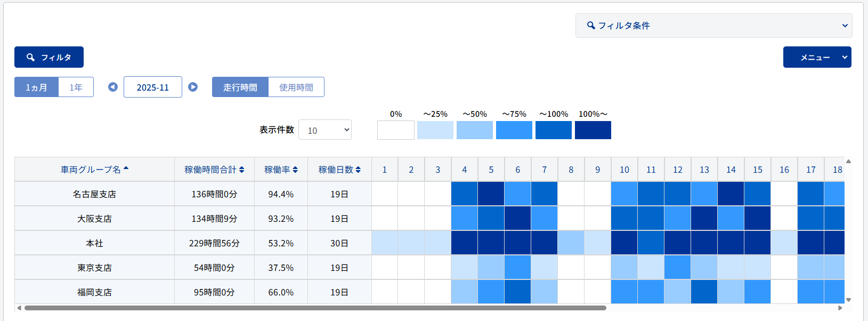Click the blue フィルタ button
The image size is (868, 321).
click(49, 57)
